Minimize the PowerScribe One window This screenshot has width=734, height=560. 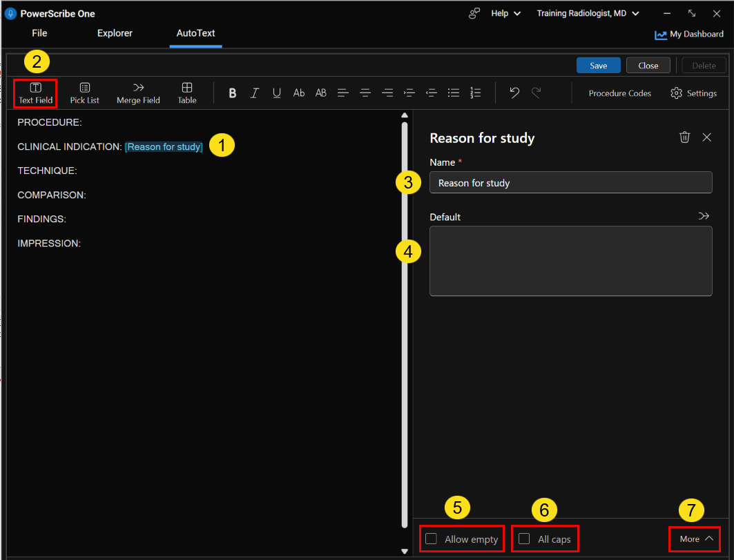(x=667, y=14)
